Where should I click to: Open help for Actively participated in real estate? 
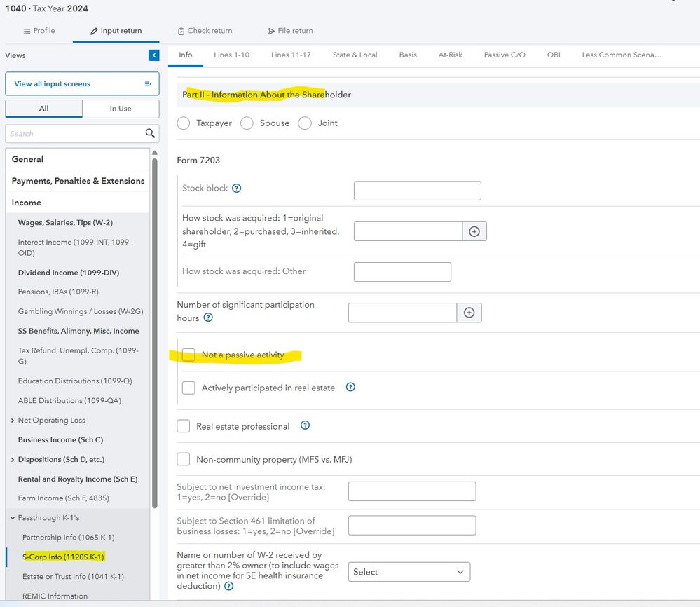[x=350, y=387]
